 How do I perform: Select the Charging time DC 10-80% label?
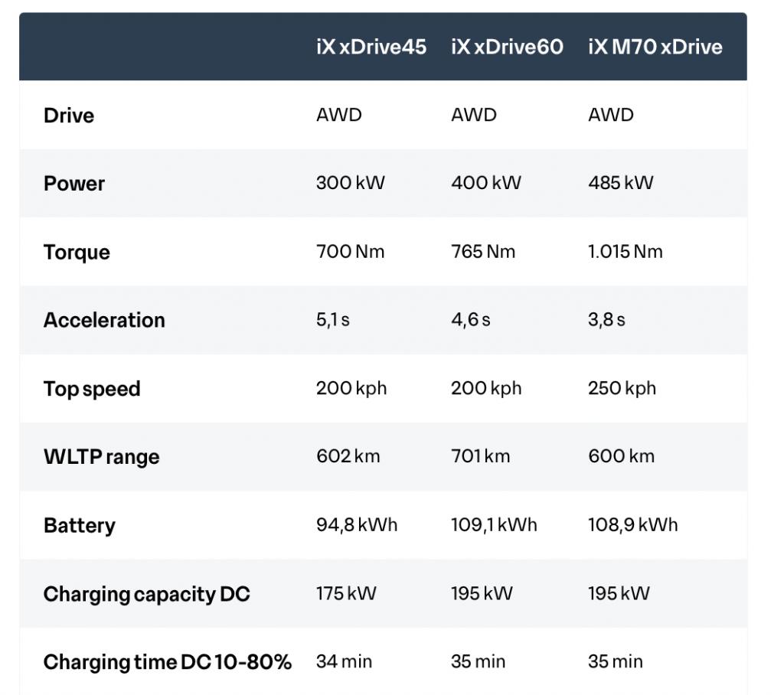[x=168, y=662]
